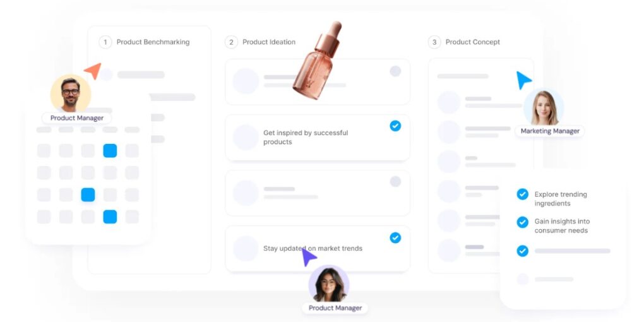The width and height of the screenshot is (644, 322).
Task: Click the blonde Marketing Manager avatar
Action: (x=544, y=107)
